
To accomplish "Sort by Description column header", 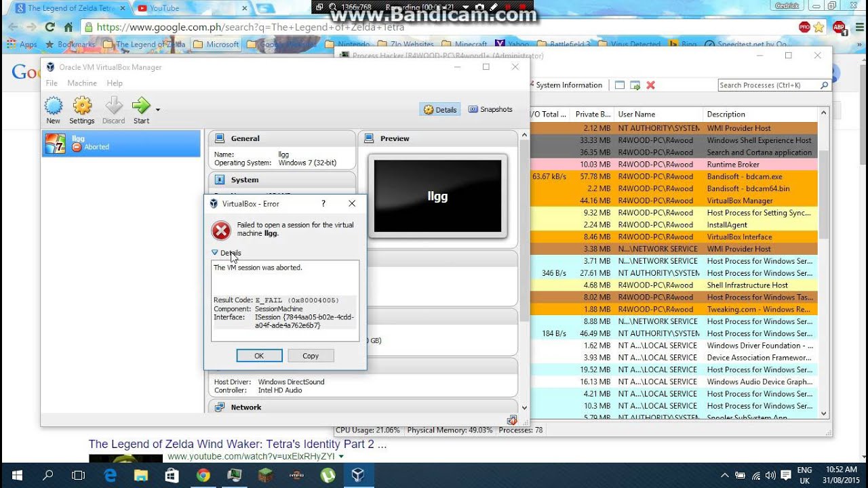I will 759,114.
